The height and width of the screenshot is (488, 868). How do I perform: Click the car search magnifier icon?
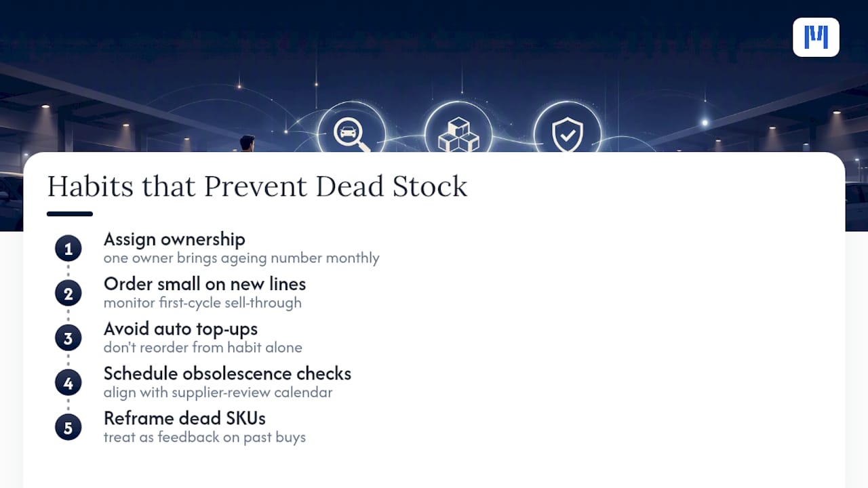(351, 134)
